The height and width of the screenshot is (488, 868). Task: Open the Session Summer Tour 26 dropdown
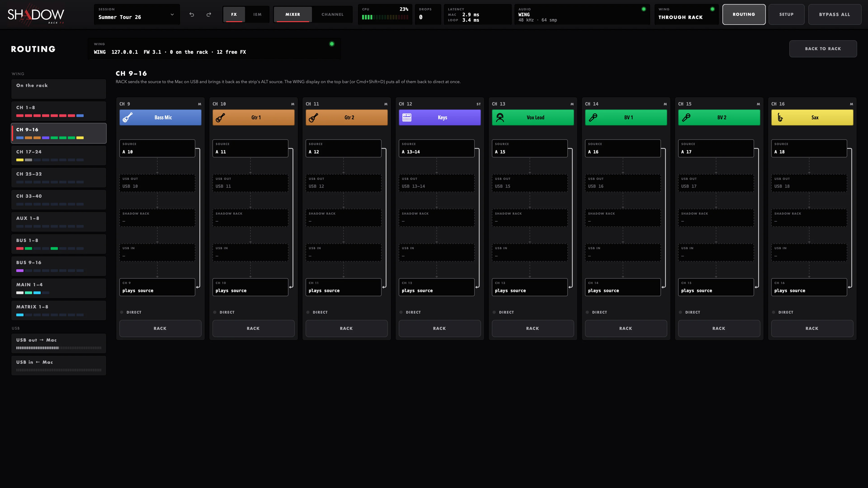coord(137,14)
